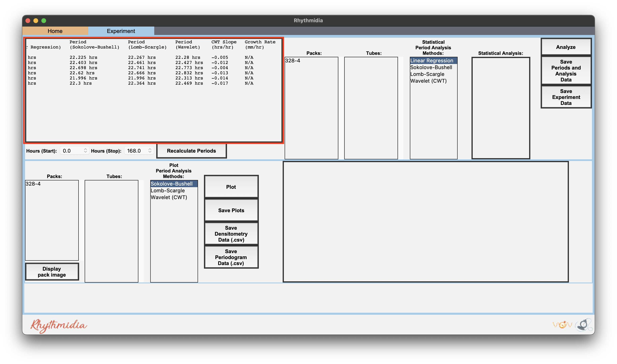Adjust the Hours (Stop) stepper arrows
The height and width of the screenshot is (364, 617).
(x=150, y=151)
